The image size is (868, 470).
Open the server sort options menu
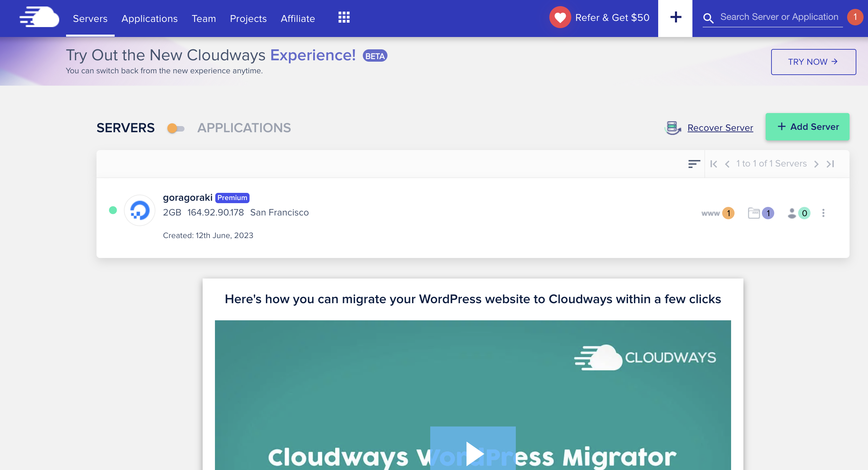pos(694,164)
